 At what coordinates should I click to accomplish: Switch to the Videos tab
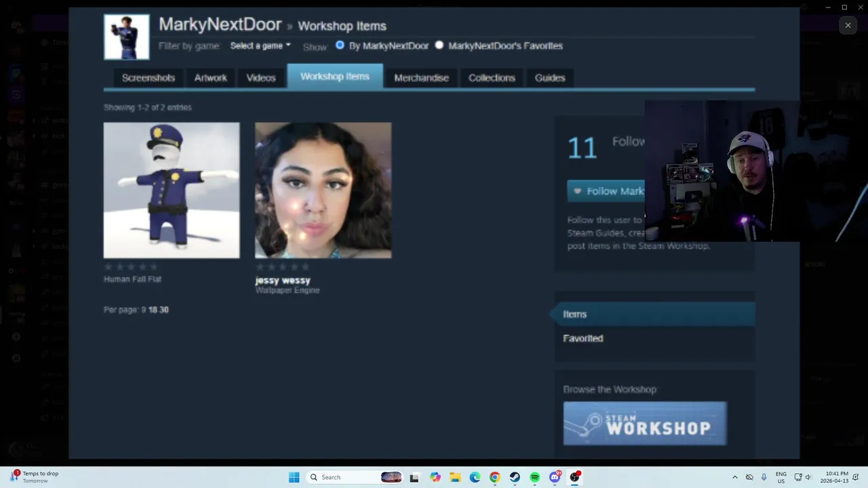[261, 78]
